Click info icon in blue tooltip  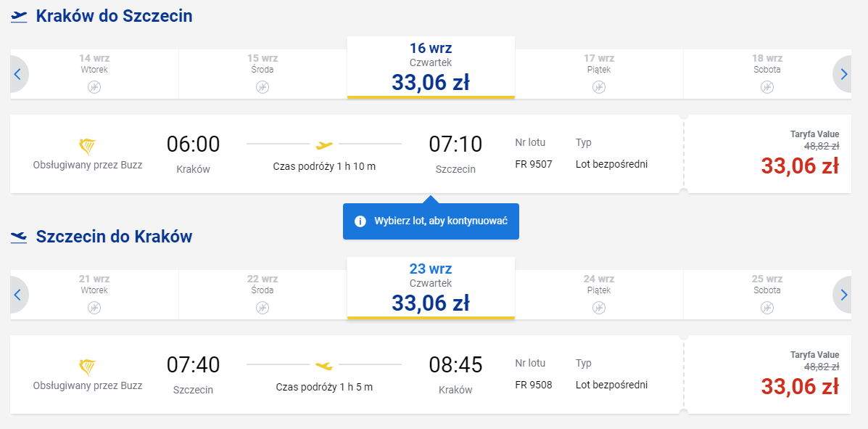pos(360,221)
